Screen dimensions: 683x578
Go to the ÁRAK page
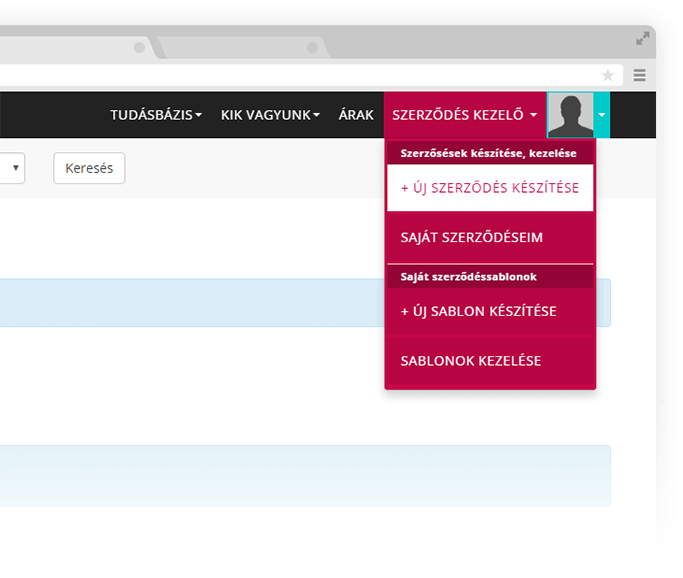coord(356,115)
